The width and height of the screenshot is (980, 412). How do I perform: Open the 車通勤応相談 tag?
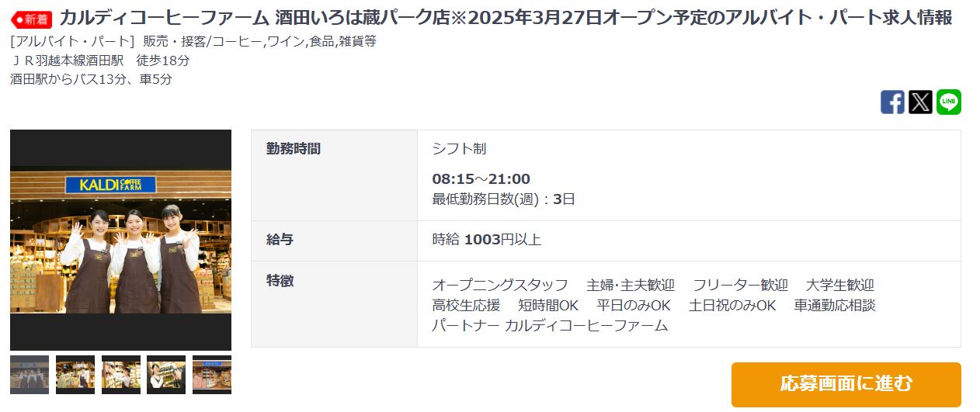[x=835, y=306]
